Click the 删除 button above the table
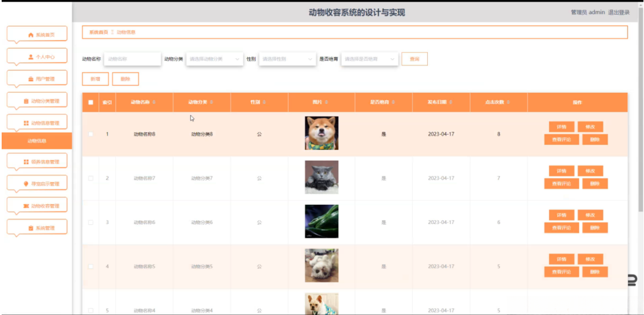Image resolution: width=644 pixels, height=315 pixels. click(125, 79)
